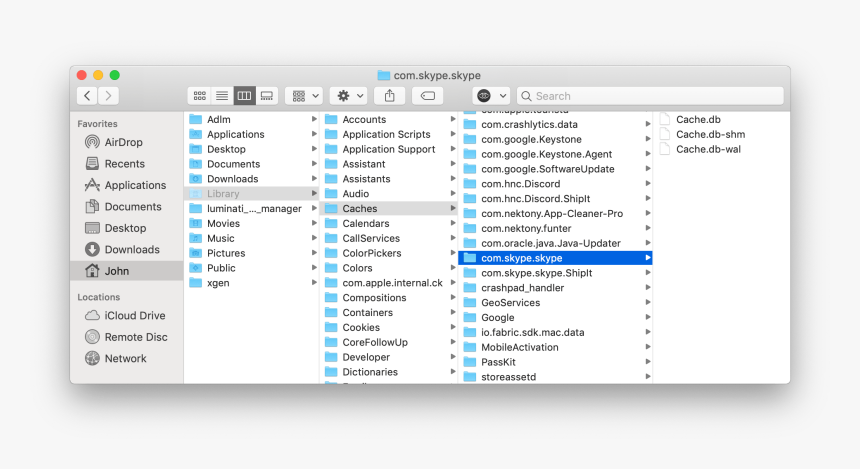
Task: Select the Caches folder
Action: [x=389, y=208]
